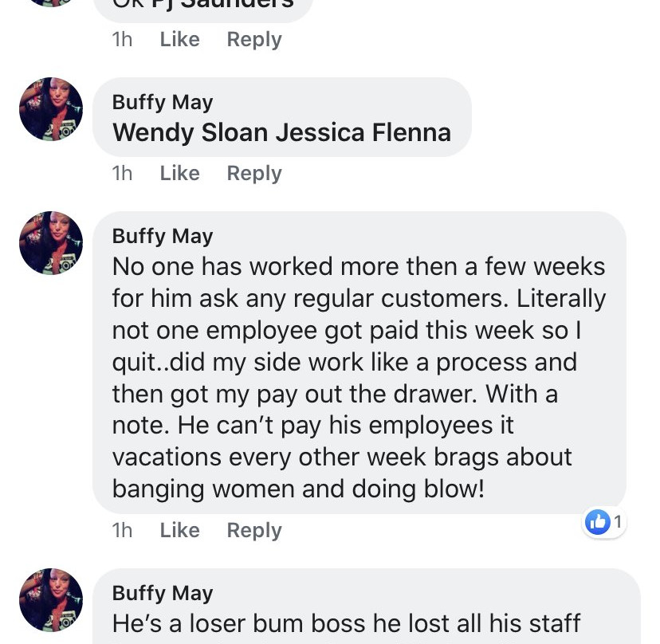Screen dimensions: 660x644
Task: Click the blue thumbs-up reaction icon
Action: coord(597,522)
